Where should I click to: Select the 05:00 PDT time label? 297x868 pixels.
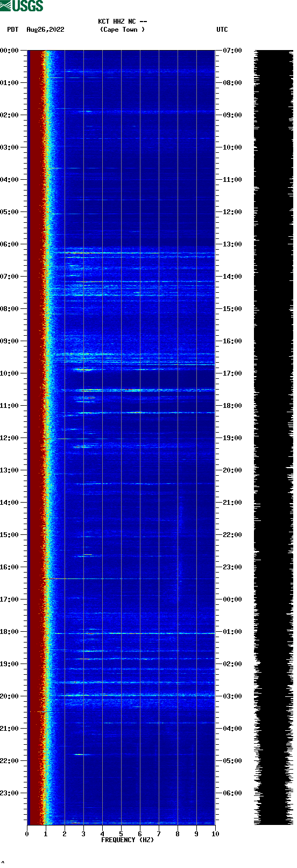[x=9, y=212]
